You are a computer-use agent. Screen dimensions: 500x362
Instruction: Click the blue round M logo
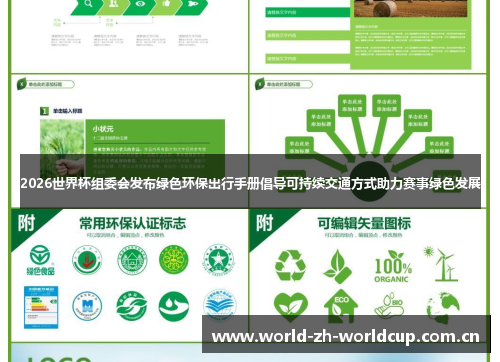pyautogui.click(x=87, y=306)
